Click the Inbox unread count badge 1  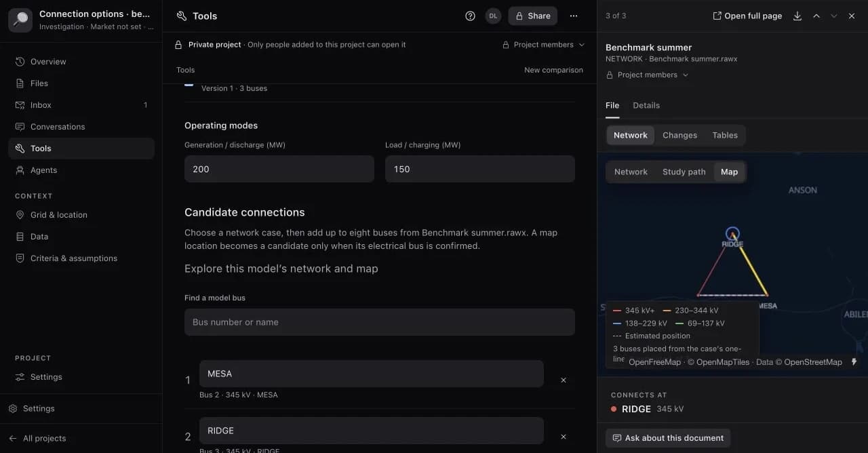click(145, 105)
